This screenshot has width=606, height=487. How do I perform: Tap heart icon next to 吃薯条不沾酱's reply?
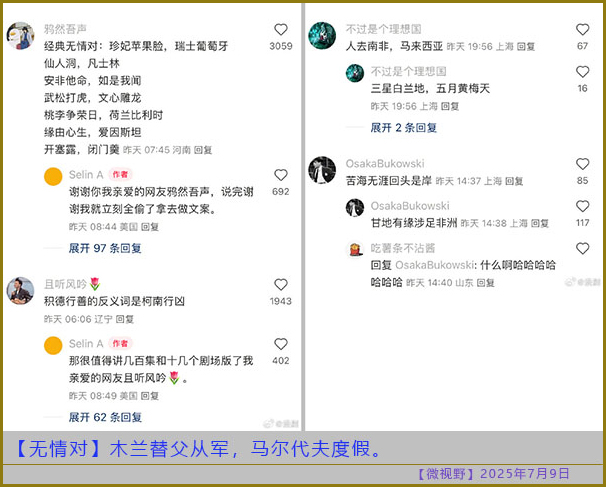[x=583, y=248]
